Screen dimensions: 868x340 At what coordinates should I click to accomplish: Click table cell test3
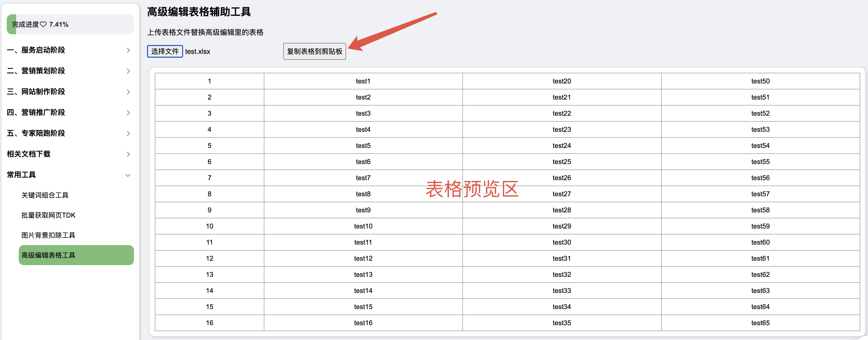[x=363, y=113]
